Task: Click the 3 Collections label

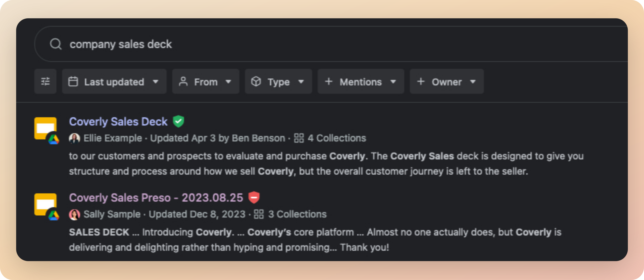Action: coord(297,214)
